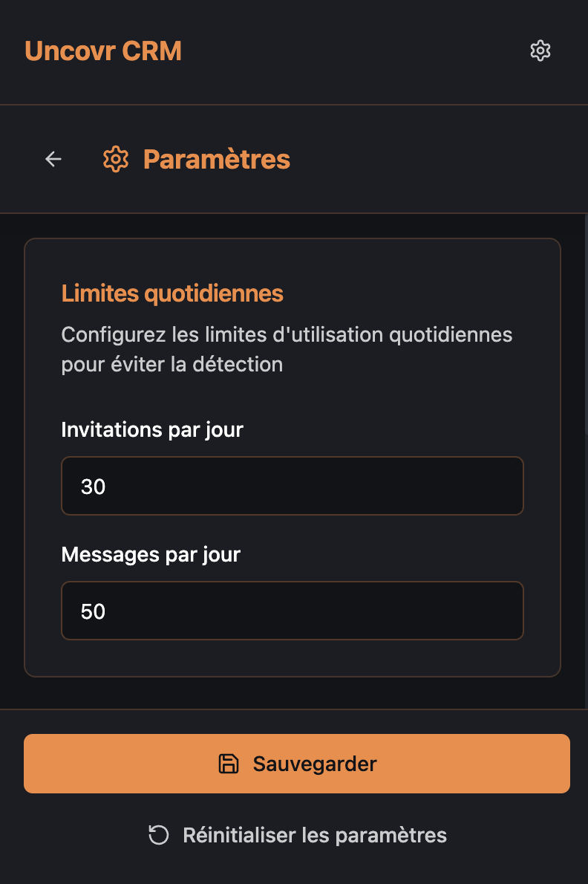This screenshot has width=588, height=884.
Task: Focus the Invitations par jour input field
Action: coord(293,486)
